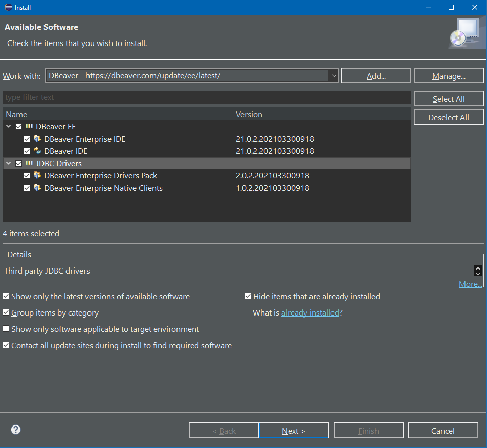Collapse the JDBC Drivers tree node
487x448 pixels.
click(9, 163)
